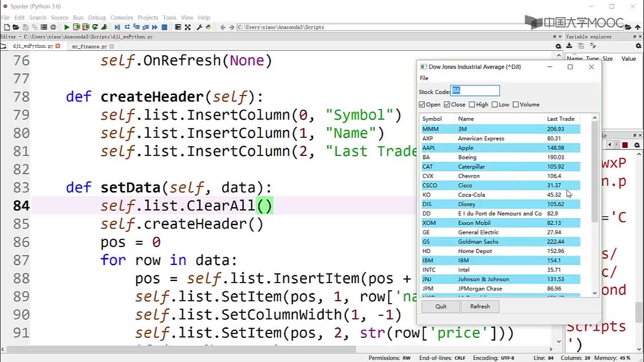This screenshot has width=644, height=362.
Task: Click the red stop kernel square in console
Action: click(625, 145)
